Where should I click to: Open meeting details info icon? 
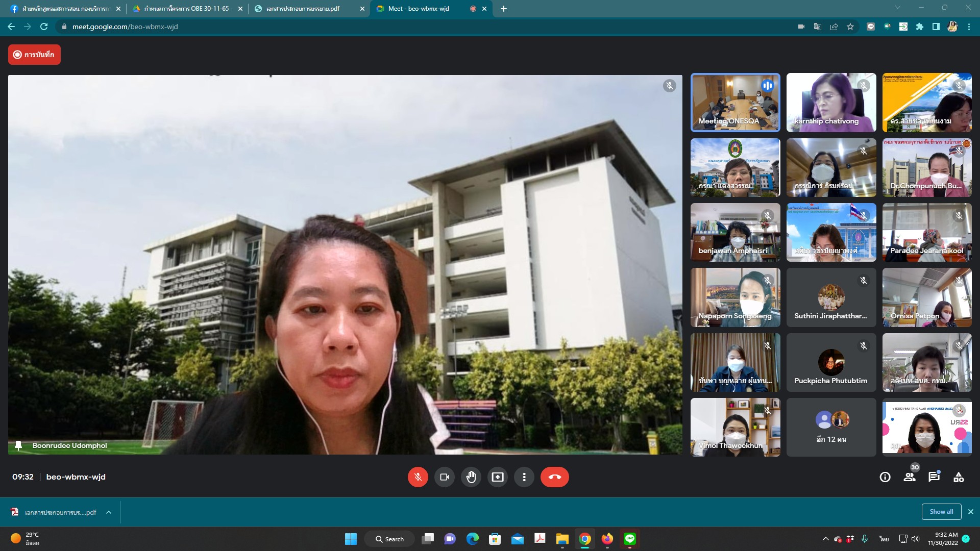885,477
